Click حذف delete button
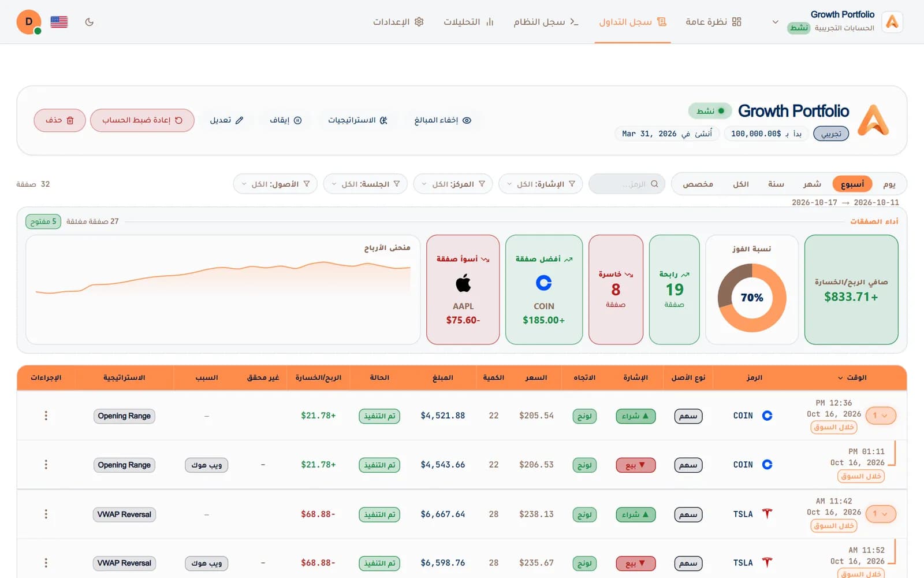 [x=60, y=120]
